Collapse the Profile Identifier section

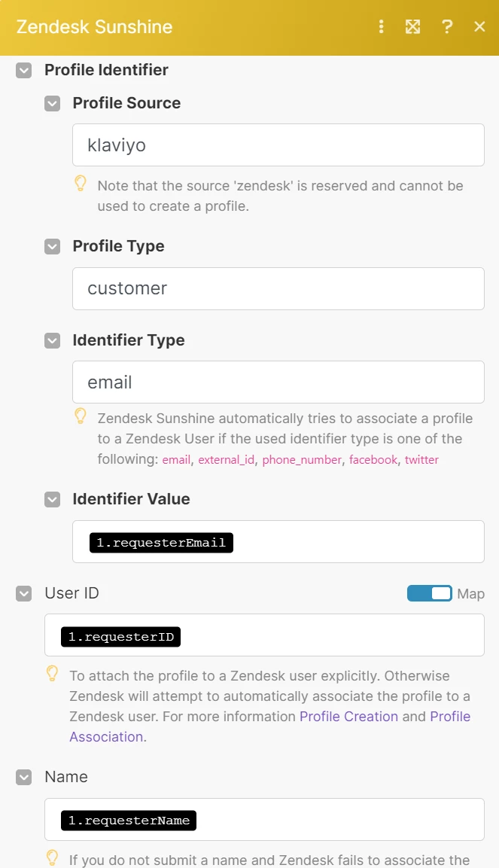coord(24,71)
